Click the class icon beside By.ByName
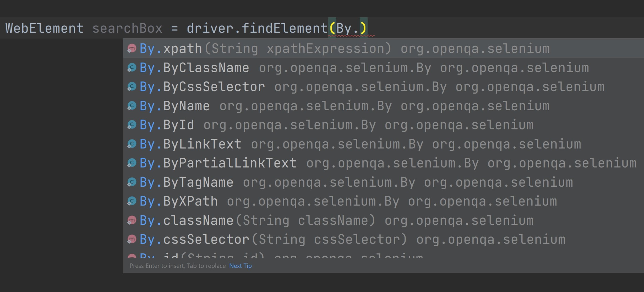The width and height of the screenshot is (644, 292). click(x=132, y=106)
